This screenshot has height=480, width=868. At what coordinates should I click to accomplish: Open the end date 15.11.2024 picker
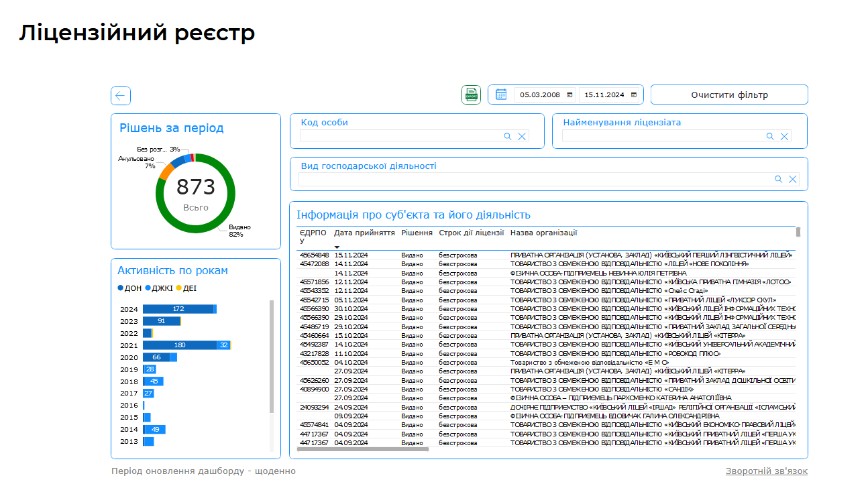pos(633,95)
